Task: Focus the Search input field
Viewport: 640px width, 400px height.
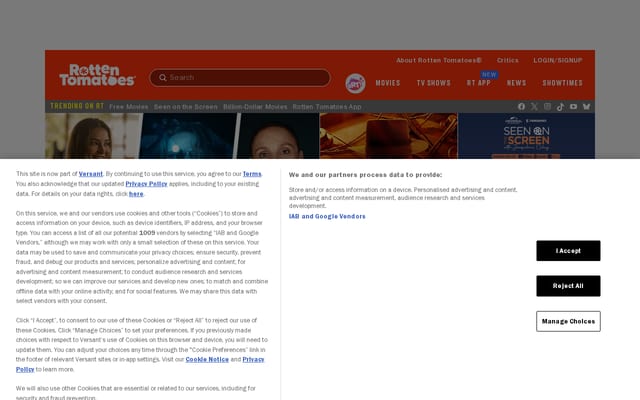Action: [x=240, y=78]
